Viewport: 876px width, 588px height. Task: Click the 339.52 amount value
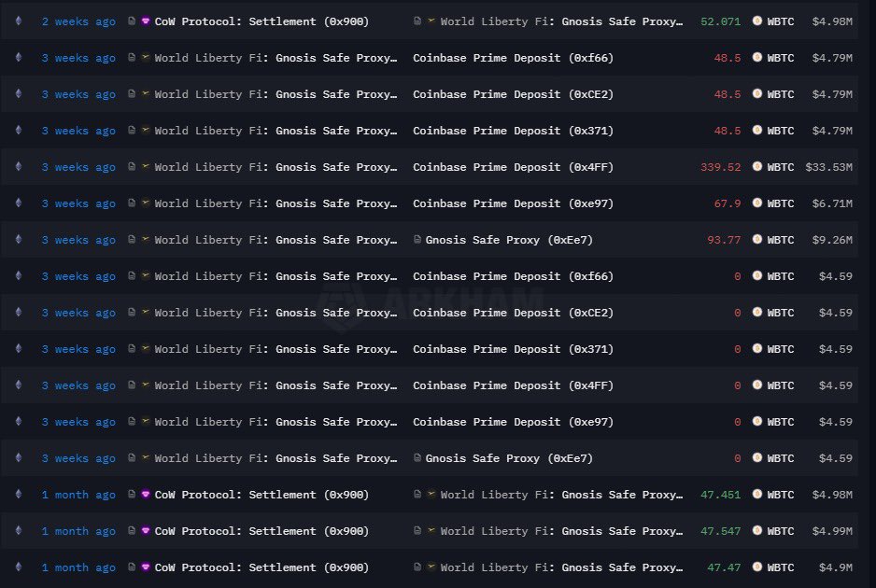[720, 167]
